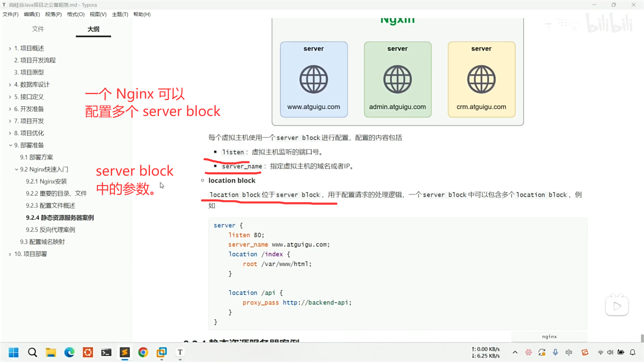Collapse the 9. 部署准备 outline section
The width and height of the screenshot is (644, 362).
click(10, 145)
